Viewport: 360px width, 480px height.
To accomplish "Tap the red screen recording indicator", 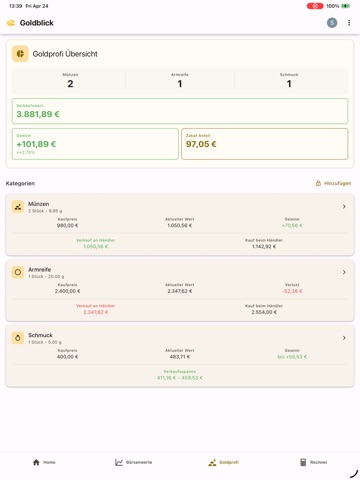I will point(315,6).
